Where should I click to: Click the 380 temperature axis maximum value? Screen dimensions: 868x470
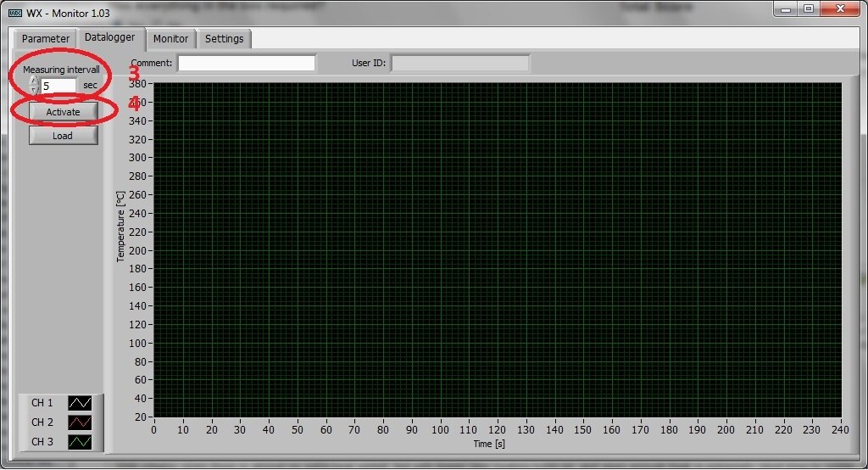[x=137, y=84]
